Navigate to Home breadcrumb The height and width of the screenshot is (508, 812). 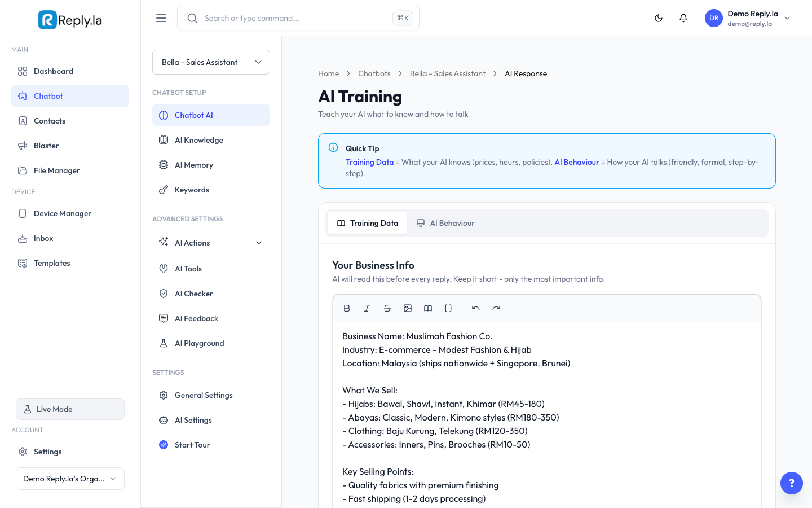coord(328,73)
